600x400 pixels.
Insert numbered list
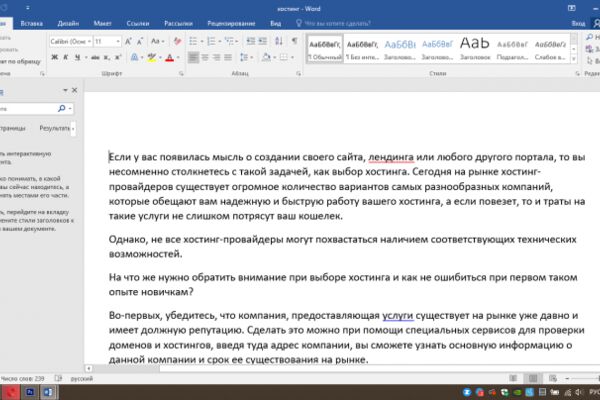pyautogui.click(x=211, y=41)
